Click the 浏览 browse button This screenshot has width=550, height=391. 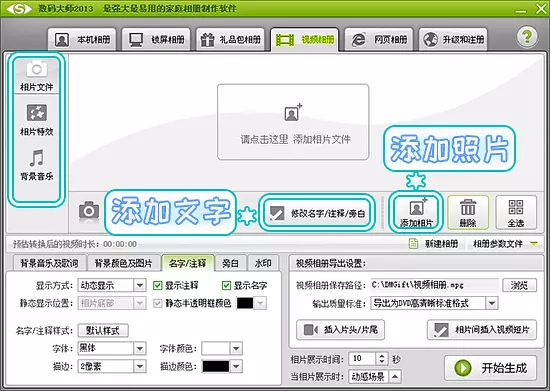click(519, 285)
